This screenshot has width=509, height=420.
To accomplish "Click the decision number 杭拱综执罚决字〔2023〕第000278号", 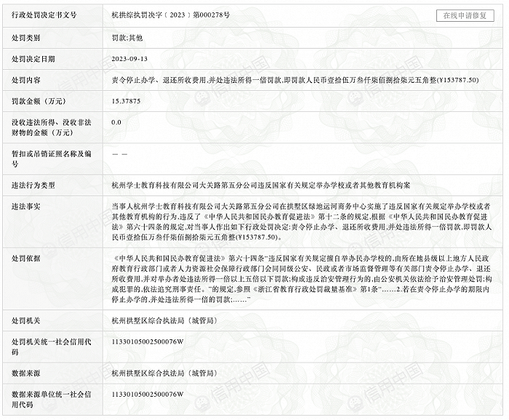I will pyautogui.click(x=172, y=15).
